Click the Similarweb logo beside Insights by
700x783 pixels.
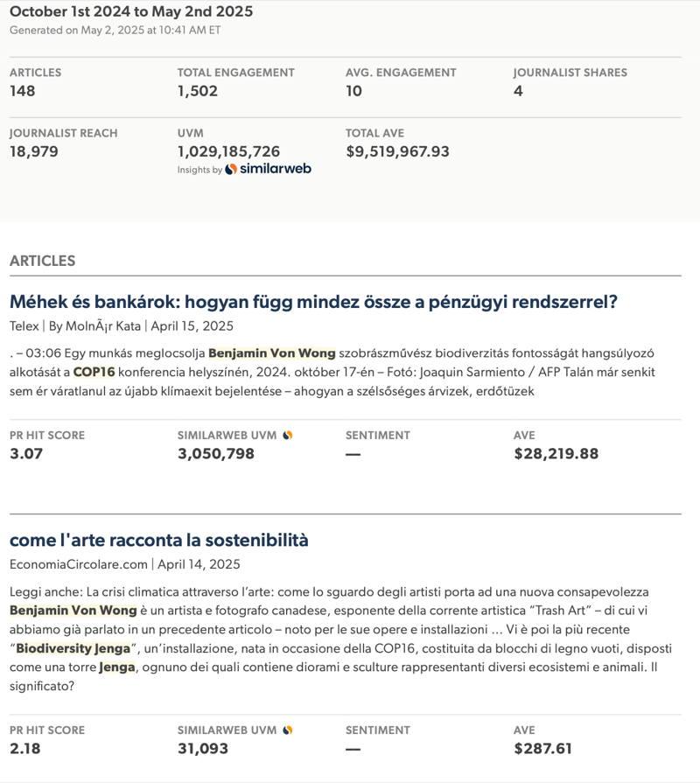point(269,169)
